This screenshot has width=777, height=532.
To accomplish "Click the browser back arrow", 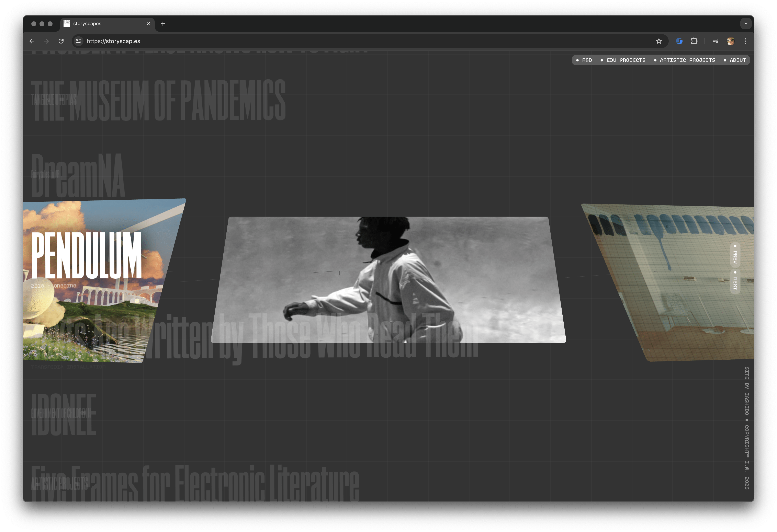I will tap(32, 41).
